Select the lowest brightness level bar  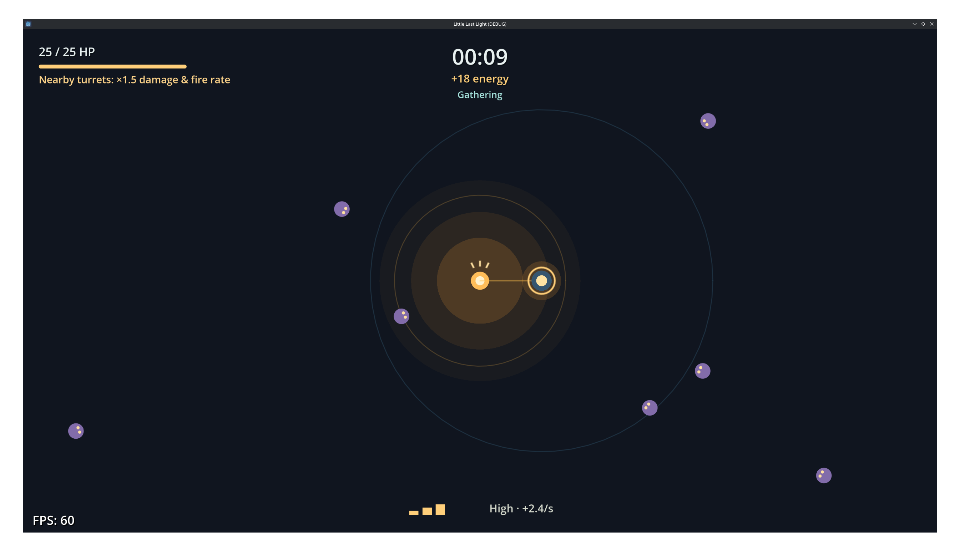[414, 513]
